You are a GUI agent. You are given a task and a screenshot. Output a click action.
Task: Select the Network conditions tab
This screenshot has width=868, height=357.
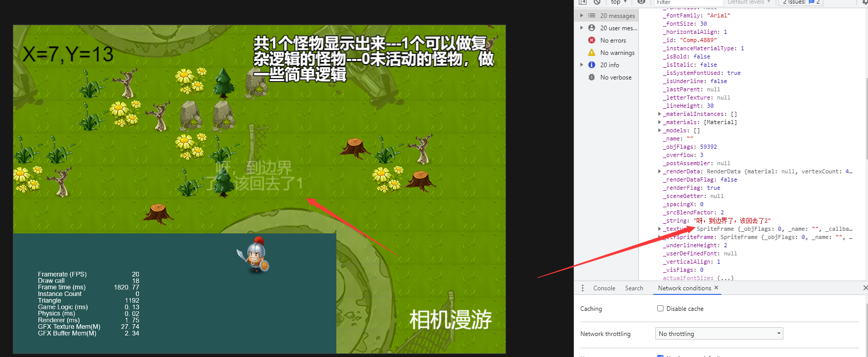click(x=684, y=288)
